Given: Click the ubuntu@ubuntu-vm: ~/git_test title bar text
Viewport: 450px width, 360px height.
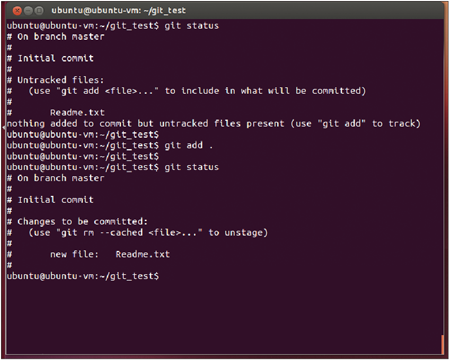Looking at the screenshot, I should (118, 11).
